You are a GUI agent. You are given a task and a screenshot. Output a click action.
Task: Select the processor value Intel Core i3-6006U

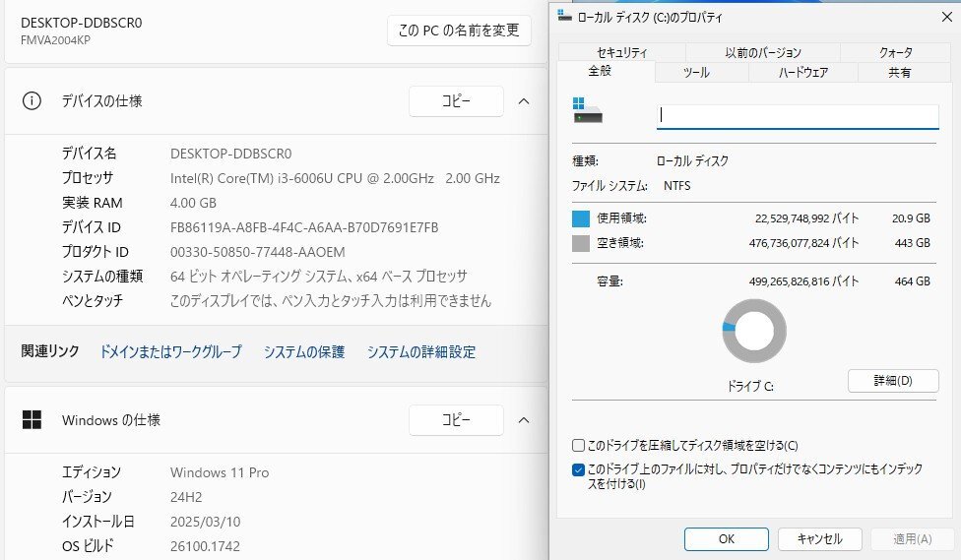(335, 178)
